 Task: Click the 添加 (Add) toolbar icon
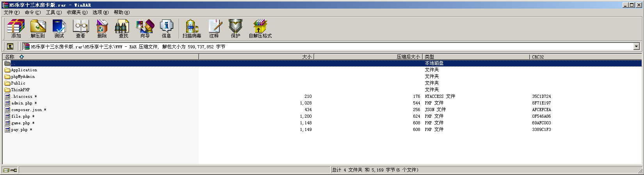[x=16, y=28]
